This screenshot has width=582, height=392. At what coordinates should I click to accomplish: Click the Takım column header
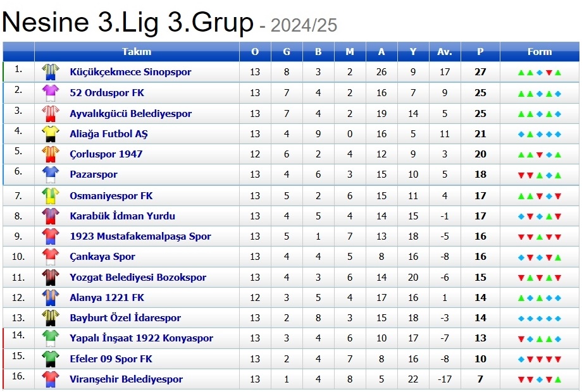tap(137, 52)
